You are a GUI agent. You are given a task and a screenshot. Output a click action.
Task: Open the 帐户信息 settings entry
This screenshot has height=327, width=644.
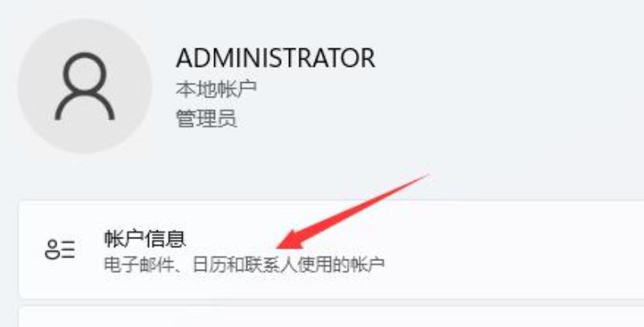coord(332,250)
